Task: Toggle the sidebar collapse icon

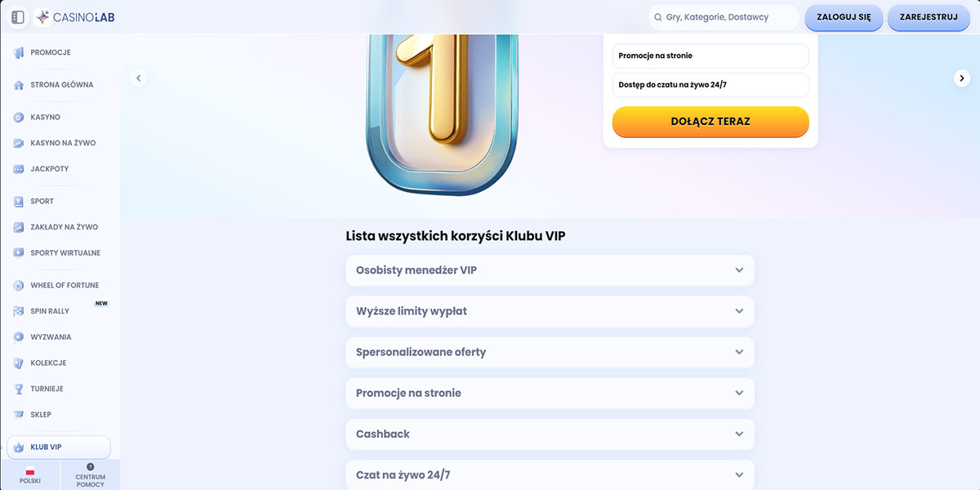Action: click(18, 17)
